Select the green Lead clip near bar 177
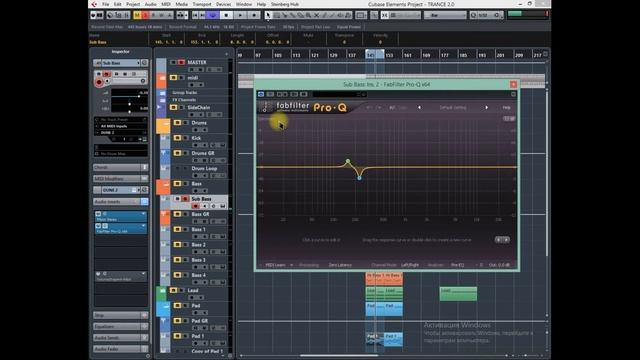Viewport: 640px width, 360px height. pyautogui.click(x=458, y=294)
